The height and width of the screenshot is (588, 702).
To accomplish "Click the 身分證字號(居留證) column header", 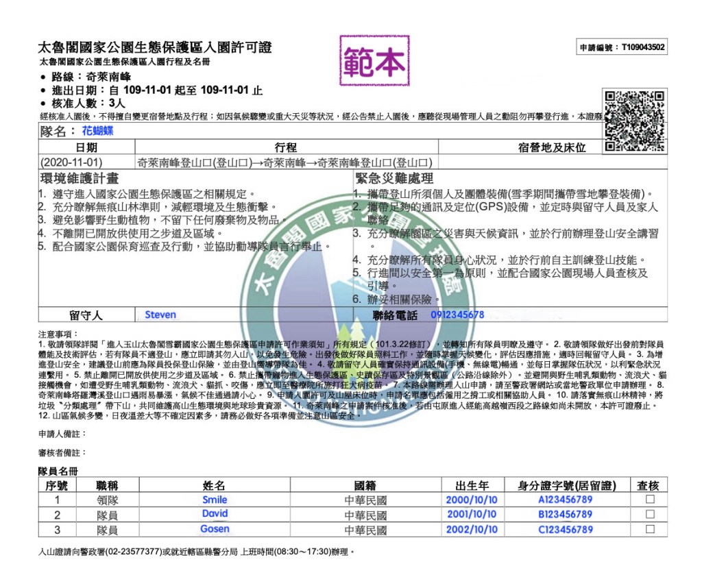I will (566, 485).
